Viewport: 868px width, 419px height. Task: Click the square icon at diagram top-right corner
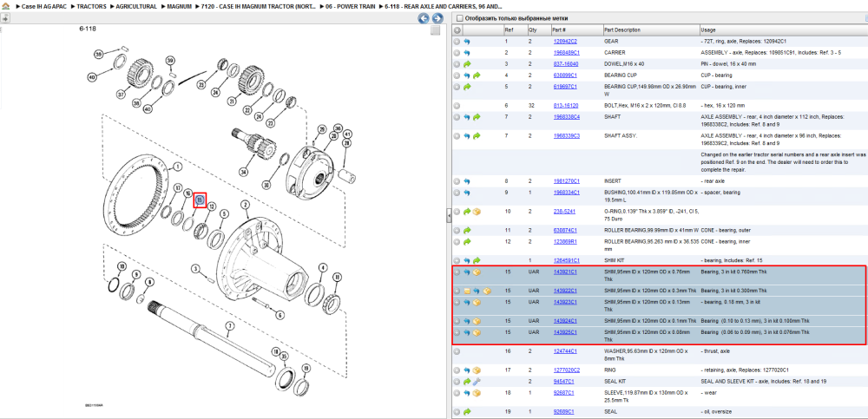pyautogui.click(x=436, y=29)
